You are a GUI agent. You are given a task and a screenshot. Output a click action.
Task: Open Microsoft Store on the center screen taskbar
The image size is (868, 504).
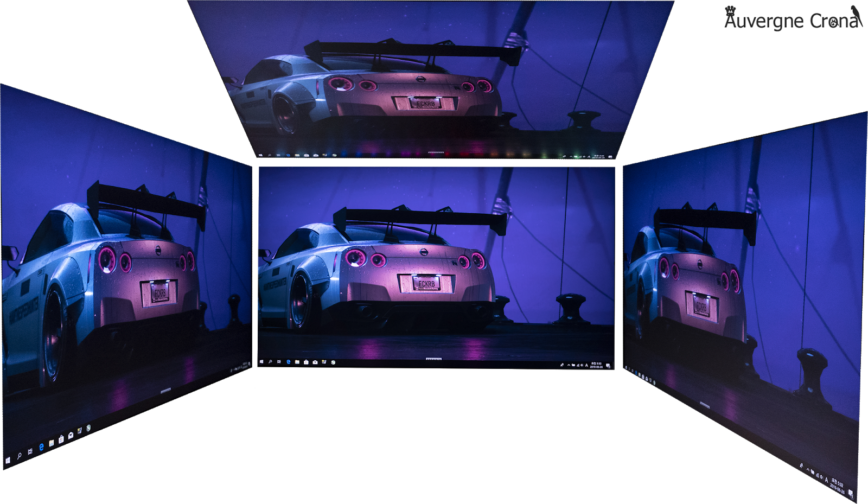click(x=306, y=362)
